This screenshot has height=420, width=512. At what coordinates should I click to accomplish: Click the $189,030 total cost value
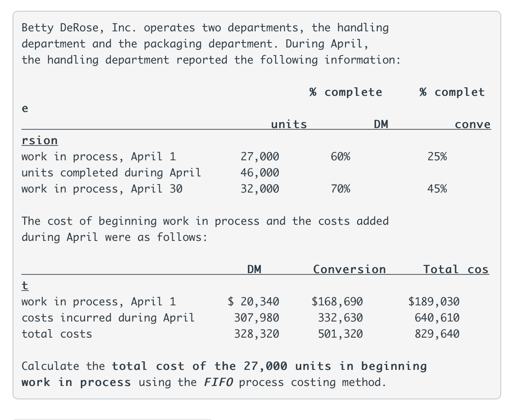tap(434, 301)
